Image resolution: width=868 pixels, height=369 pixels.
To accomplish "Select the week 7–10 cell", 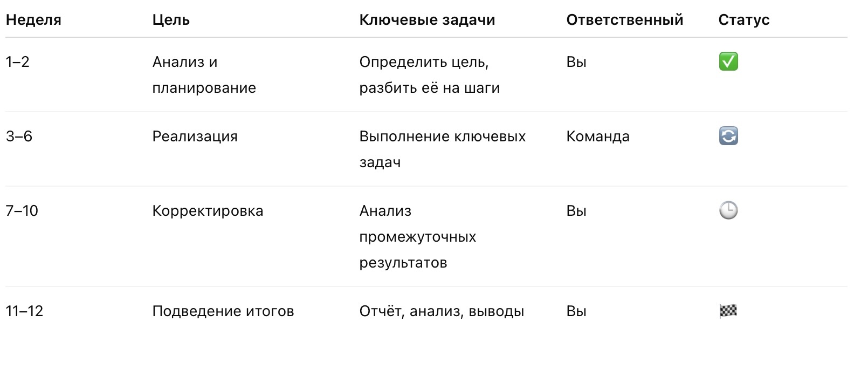I will pos(22,211).
